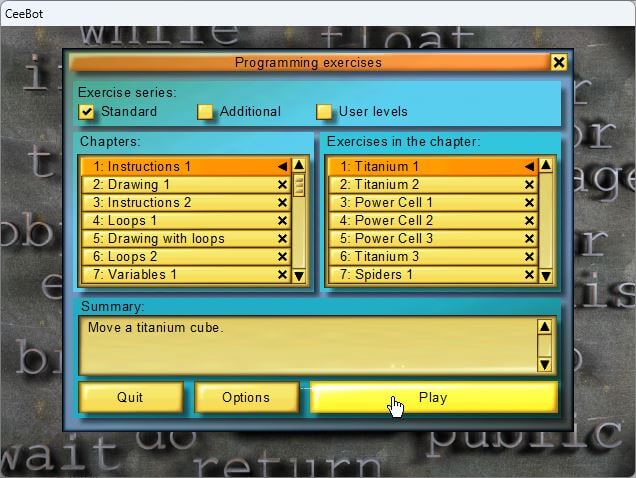The height and width of the screenshot is (478, 636).
Task: Click the Chapters list scroll down arrow
Action: pos(299,276)
